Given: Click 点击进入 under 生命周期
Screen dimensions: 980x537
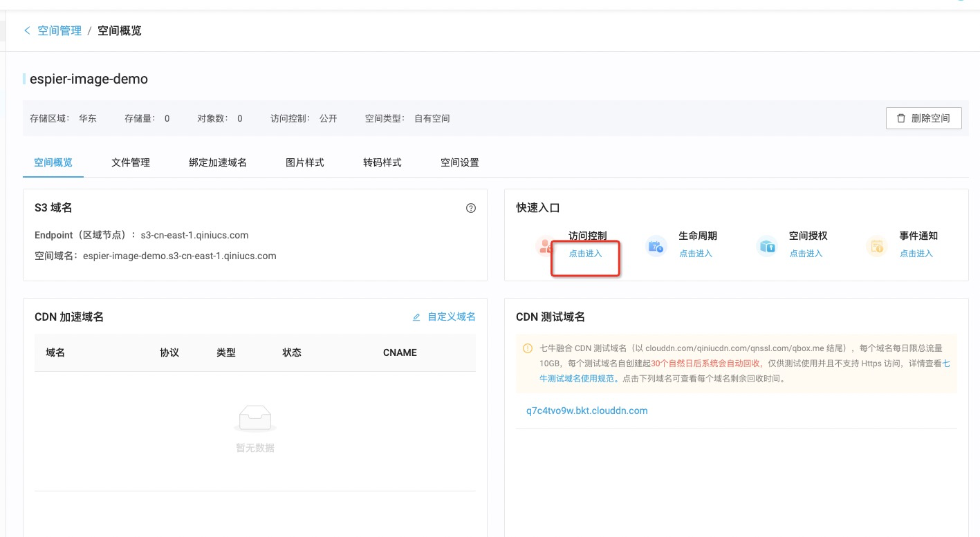Looking at the screenshot, I should point(695,254).
